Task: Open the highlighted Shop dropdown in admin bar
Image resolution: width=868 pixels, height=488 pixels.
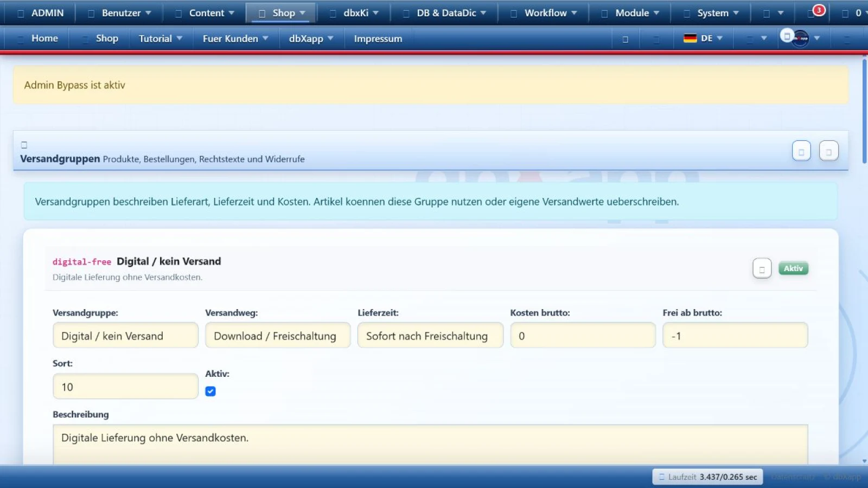Action: (x=282, y=13)
